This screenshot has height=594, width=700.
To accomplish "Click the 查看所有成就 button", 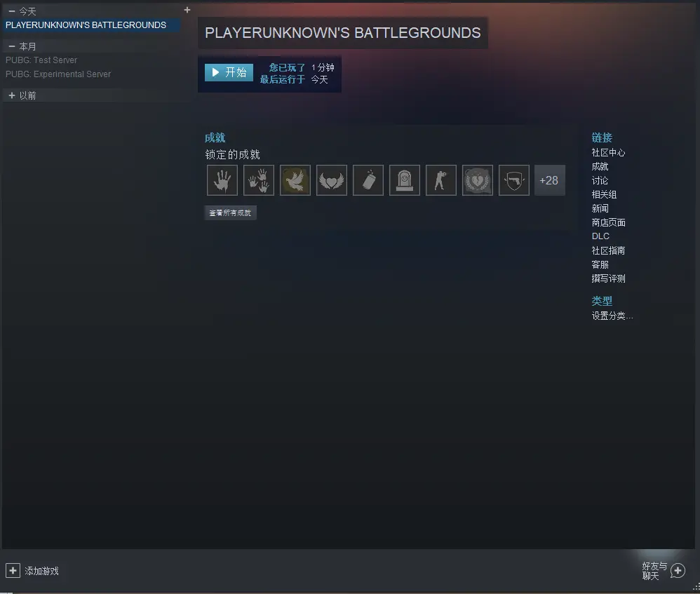I will point(230,213).
